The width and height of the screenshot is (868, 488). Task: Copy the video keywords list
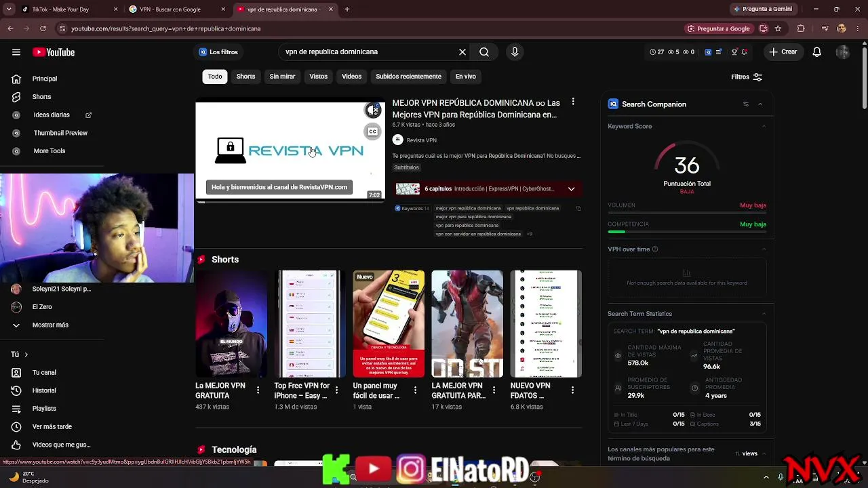(x=578, y=209)
